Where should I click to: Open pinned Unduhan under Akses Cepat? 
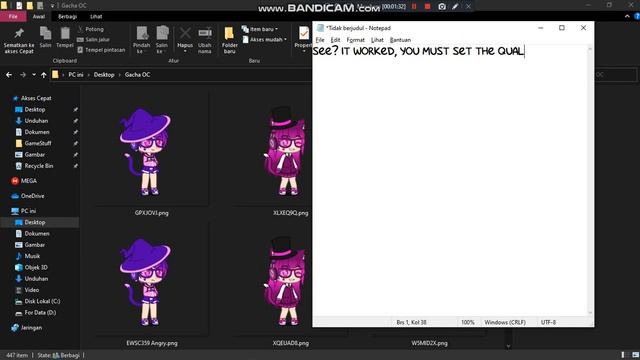click(x=36, y=121)
